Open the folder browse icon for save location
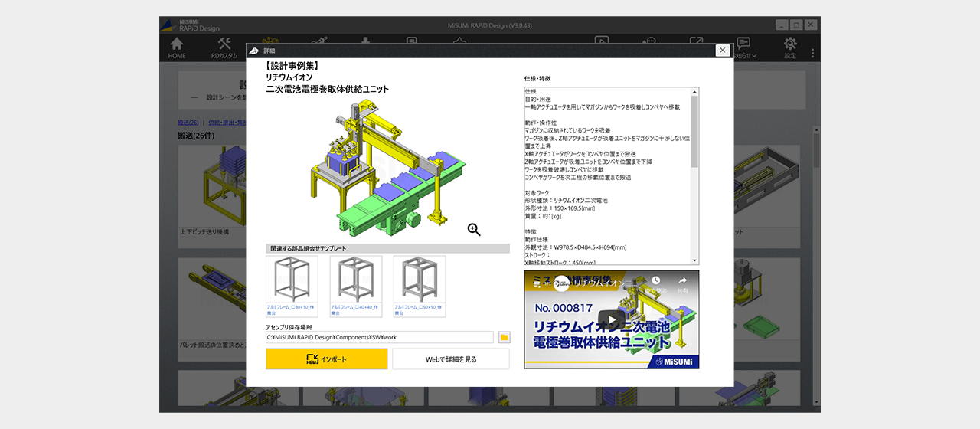 pos(504,337)
